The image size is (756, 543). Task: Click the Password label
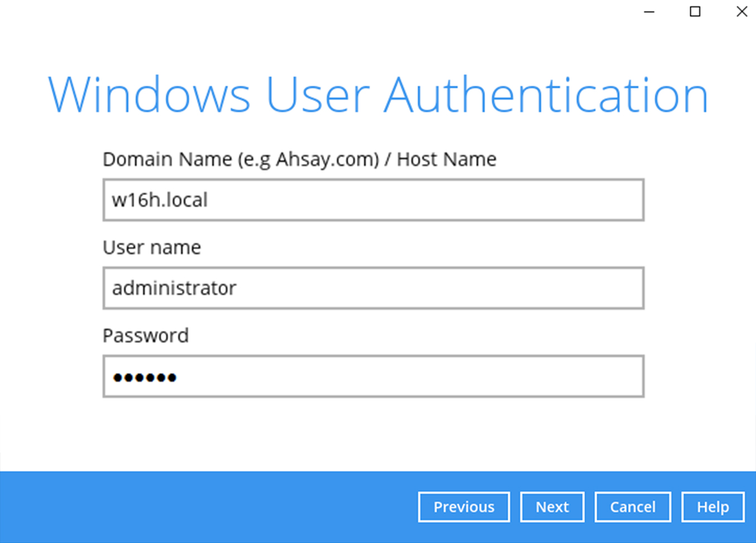click(x=146, y=336)
